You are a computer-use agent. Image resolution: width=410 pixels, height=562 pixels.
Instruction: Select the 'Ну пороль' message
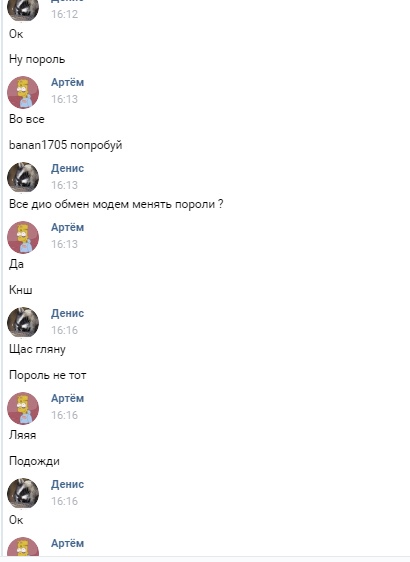coord(37,59)
